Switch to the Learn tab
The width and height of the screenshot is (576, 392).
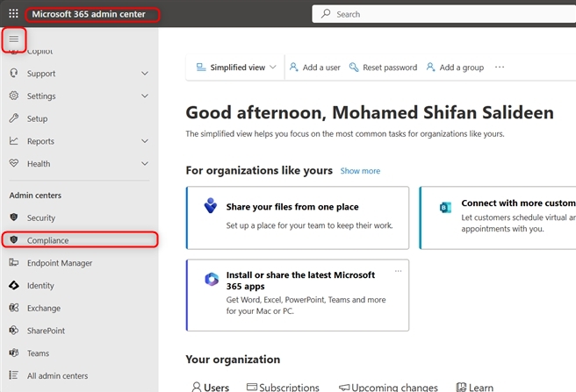(475, 387)
